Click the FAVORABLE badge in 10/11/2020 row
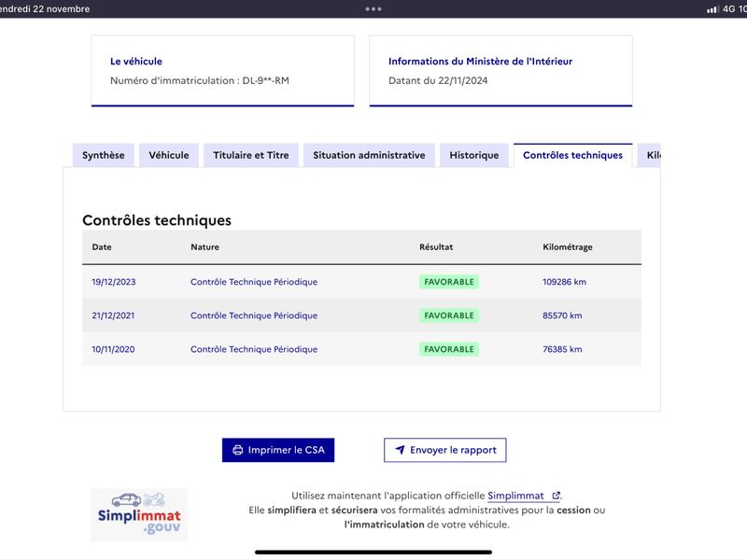 [x=449, y=349]
